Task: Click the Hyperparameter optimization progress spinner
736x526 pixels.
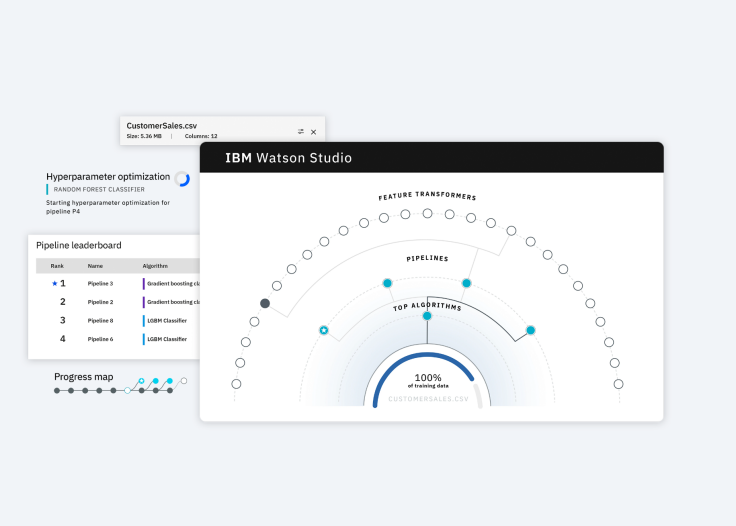Action: pyautogui.click(x=182, y=179)
